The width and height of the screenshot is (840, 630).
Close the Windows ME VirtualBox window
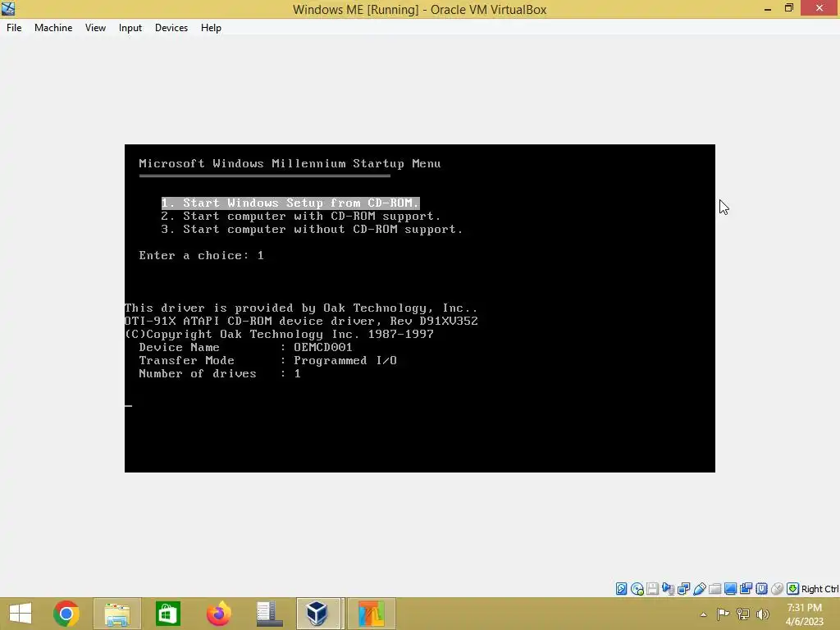coord(819,7)
